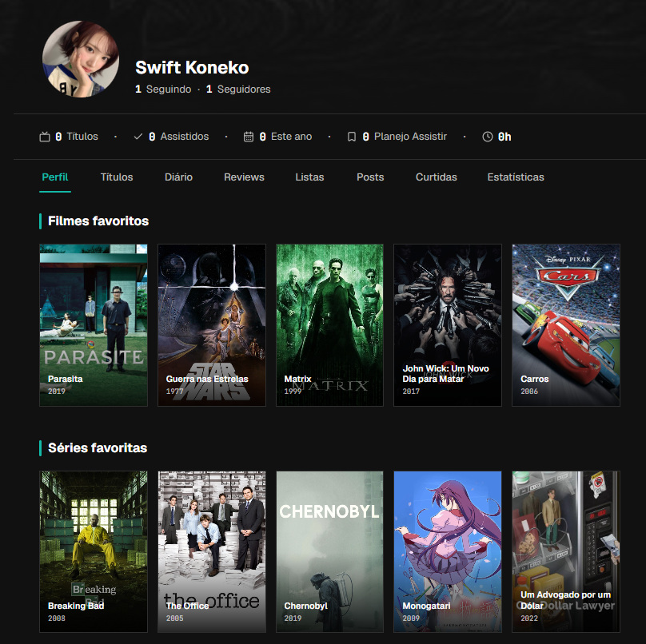Open the Guerra nas Estrelas poster
The width and height of the screenshot is (646, 644).
coord(212,325)
